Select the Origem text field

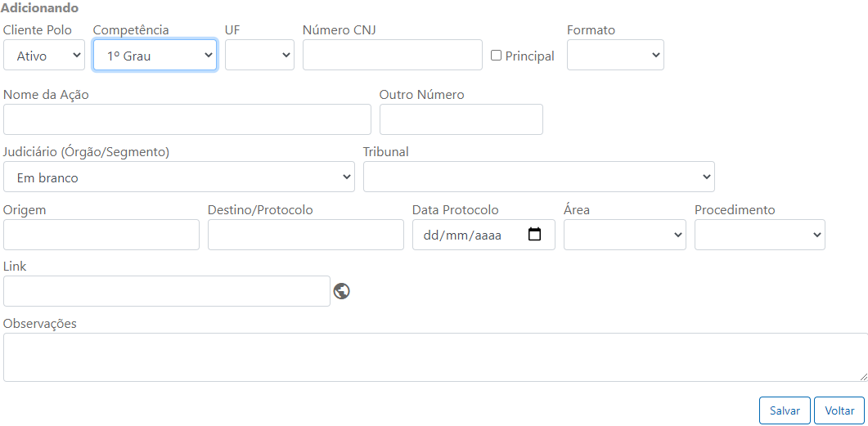pyautogui.click(x=101, y=235)
